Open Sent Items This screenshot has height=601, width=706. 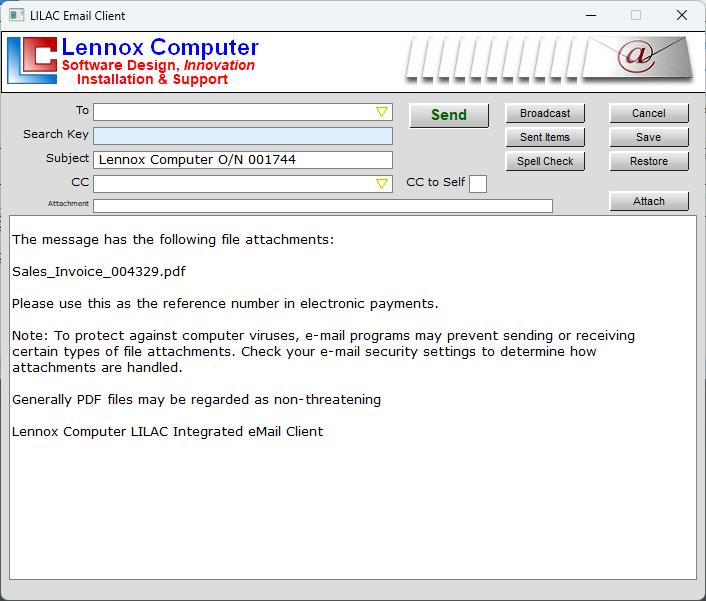[x=545, y=137]
